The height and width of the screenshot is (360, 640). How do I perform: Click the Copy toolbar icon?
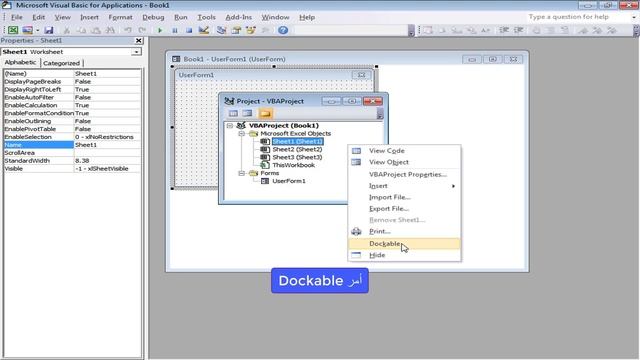coord(81,30)
